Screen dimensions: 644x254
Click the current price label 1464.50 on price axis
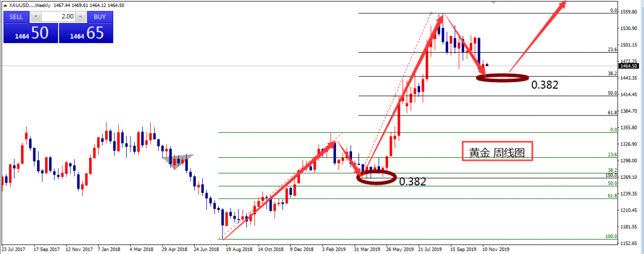tap(627, 66)
